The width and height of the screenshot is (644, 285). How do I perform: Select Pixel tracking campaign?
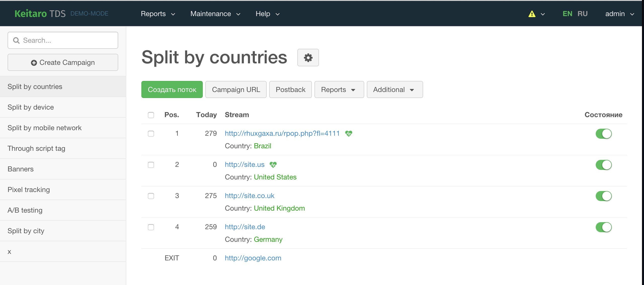(63, 189)
